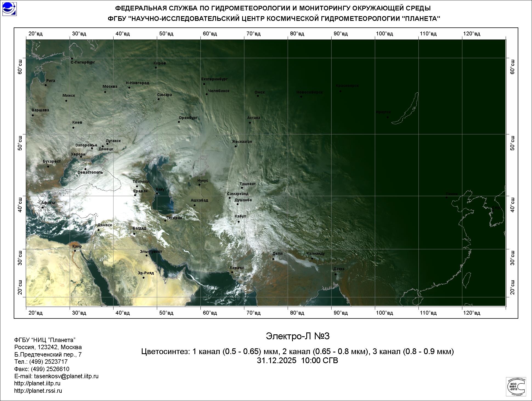
Task: Click the Roshydromet logo in top-left corner
Action: [x=9, y=9]
